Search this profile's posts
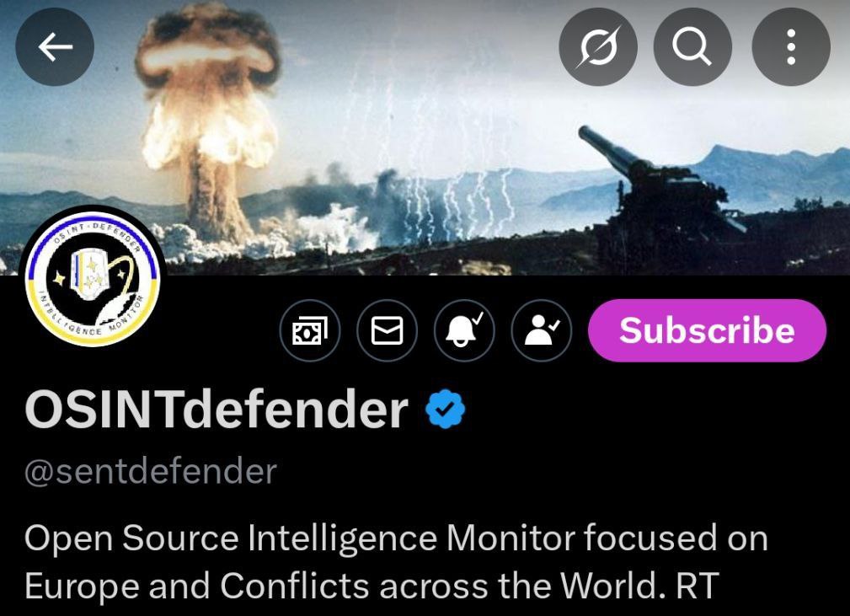 (692, 46)
